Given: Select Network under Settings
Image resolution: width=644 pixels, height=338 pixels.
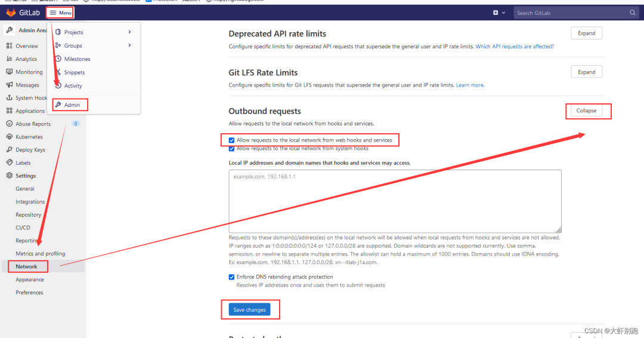Looking at the screenshot, I should (x=26, y=266).
